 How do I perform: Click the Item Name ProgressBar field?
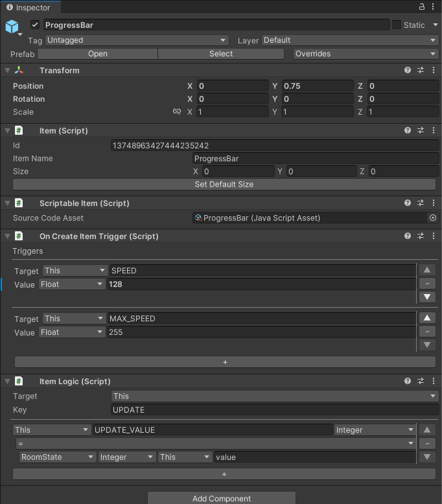click(316, 159)
